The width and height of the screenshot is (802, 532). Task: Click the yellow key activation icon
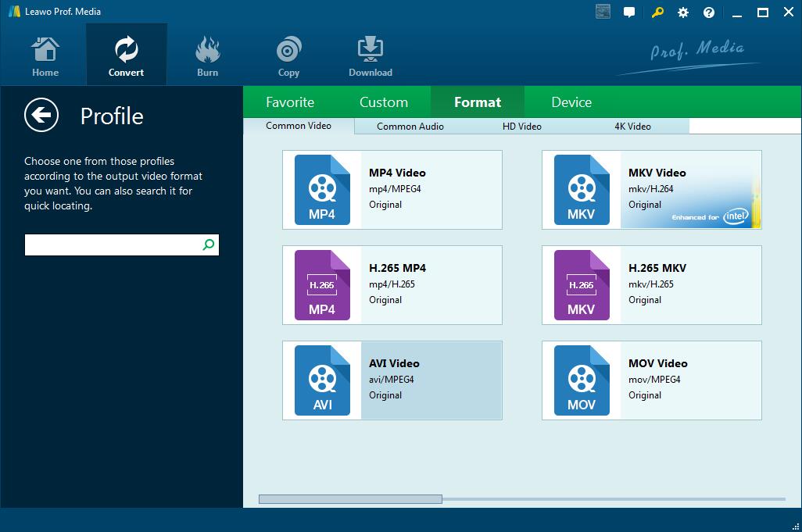(x=657, y=12)
